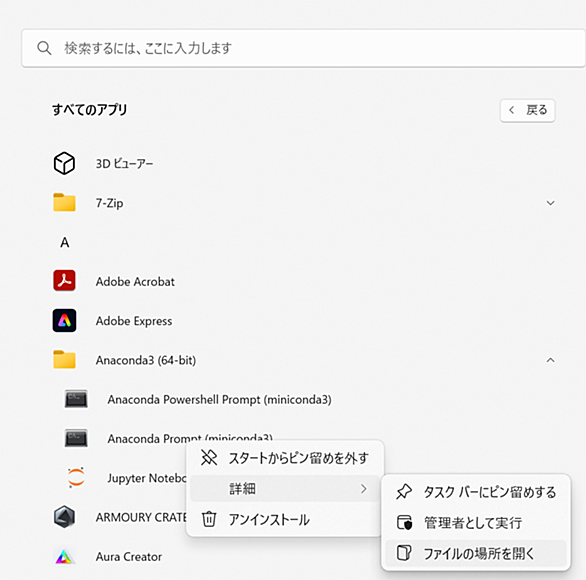The width and height of the screenshot is (586, 580).
Task: Open Jupyter Notebook orange icon
Action: 76,477
